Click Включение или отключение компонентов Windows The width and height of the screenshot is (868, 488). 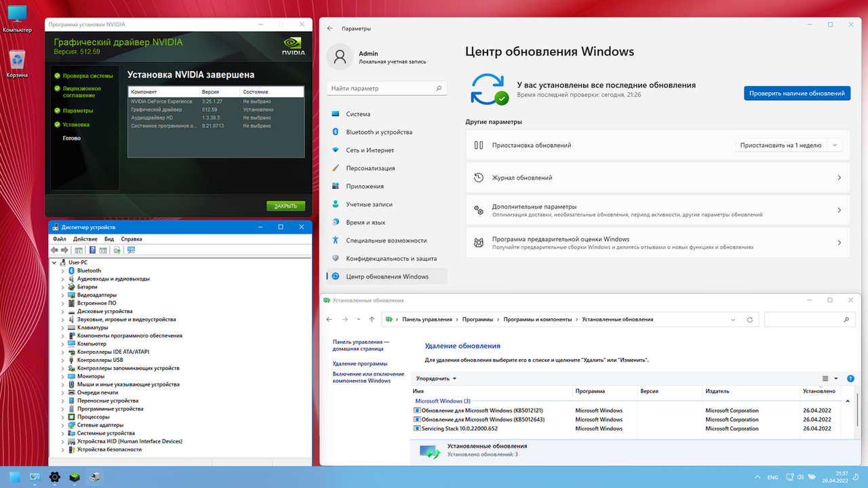(x=368, y=377)
